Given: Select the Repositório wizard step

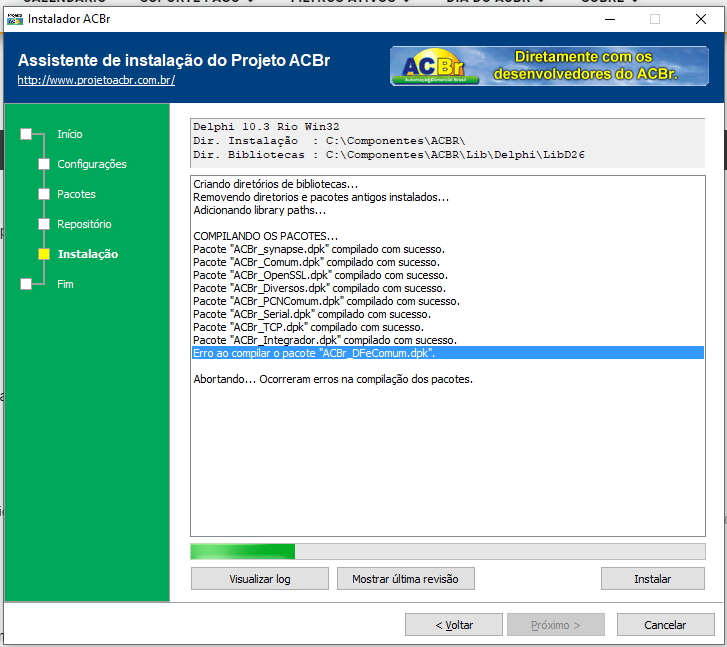Looking at the screenshot, I should [84, 224].
